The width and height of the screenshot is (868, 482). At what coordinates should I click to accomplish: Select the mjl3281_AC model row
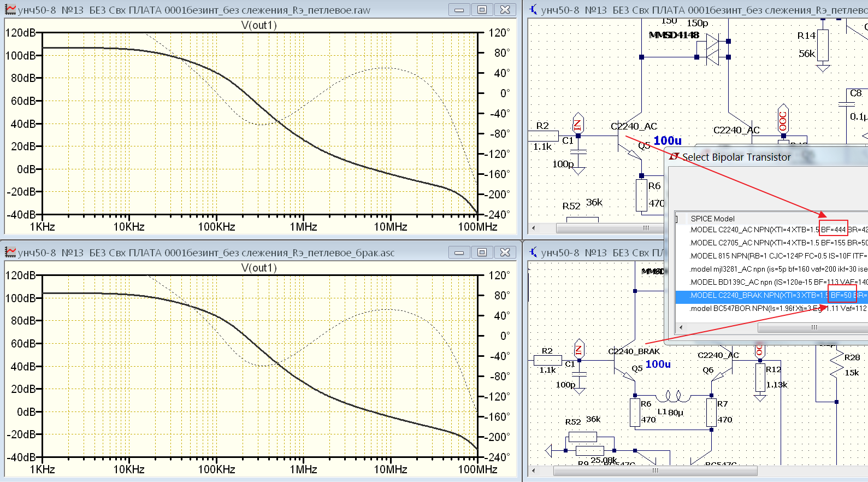point(771,269)
